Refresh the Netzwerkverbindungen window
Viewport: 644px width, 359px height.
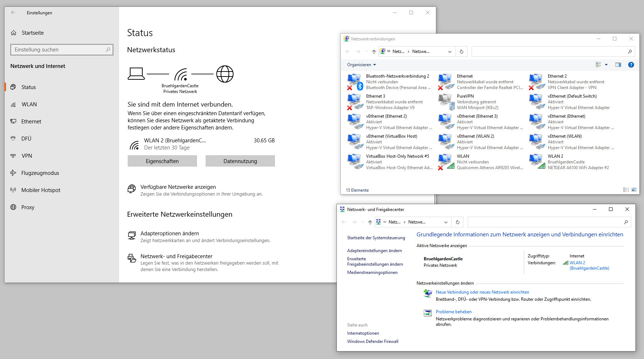462,51
